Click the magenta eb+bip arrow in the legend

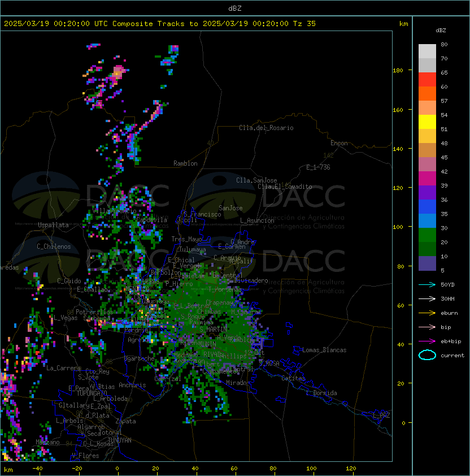click(x=427, y=341)
